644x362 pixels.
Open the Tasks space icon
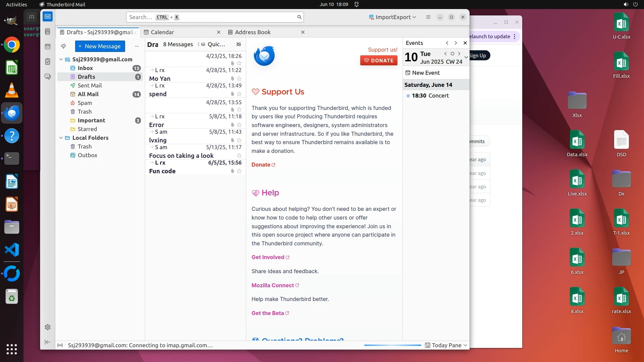(x=48, y=62)
